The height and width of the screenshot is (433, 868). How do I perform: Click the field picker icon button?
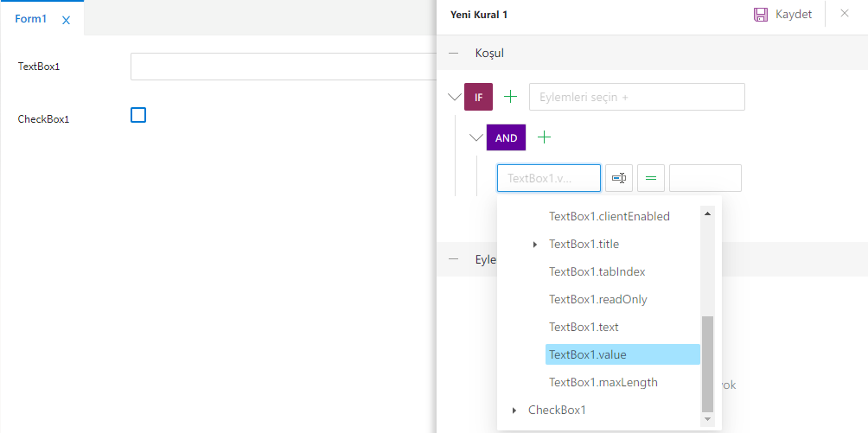[619, 178]
